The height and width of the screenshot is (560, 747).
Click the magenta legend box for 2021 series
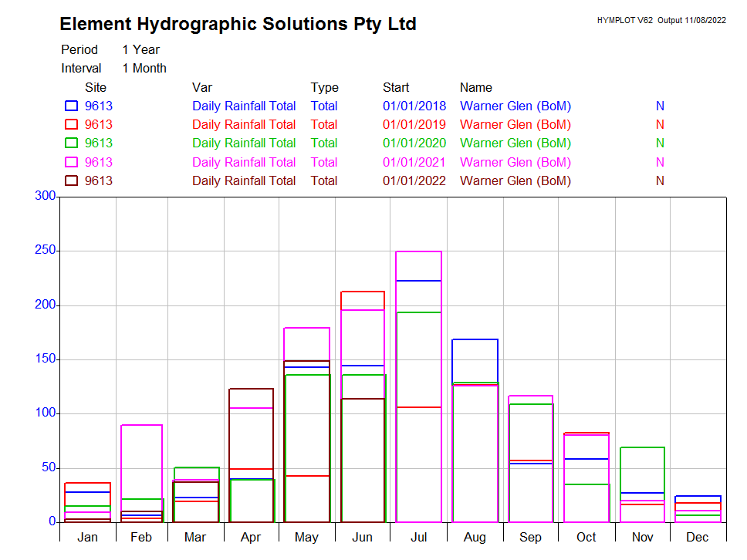tap(71, 163)
